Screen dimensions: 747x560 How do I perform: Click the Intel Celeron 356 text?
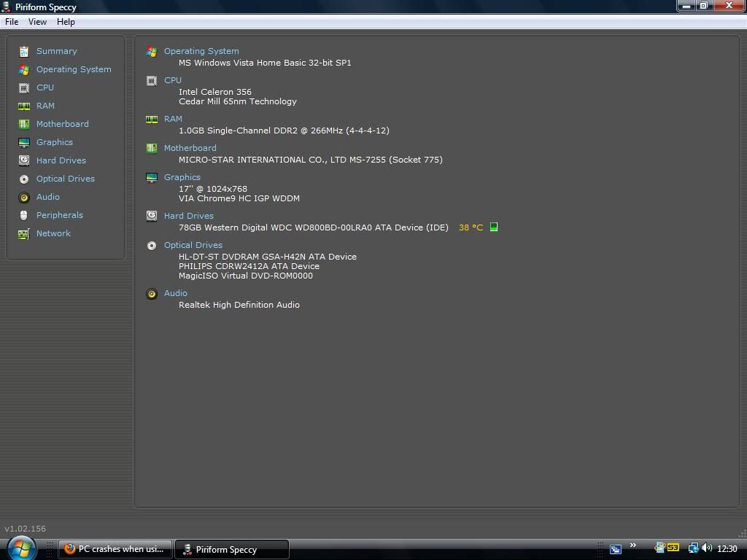click(215, 92)
